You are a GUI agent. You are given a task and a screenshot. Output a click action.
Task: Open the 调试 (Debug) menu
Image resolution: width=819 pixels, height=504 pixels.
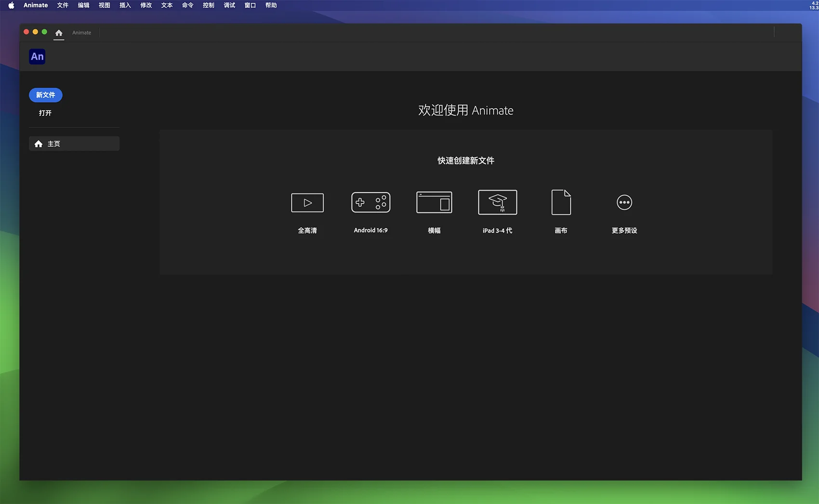(x=229, y=5)
